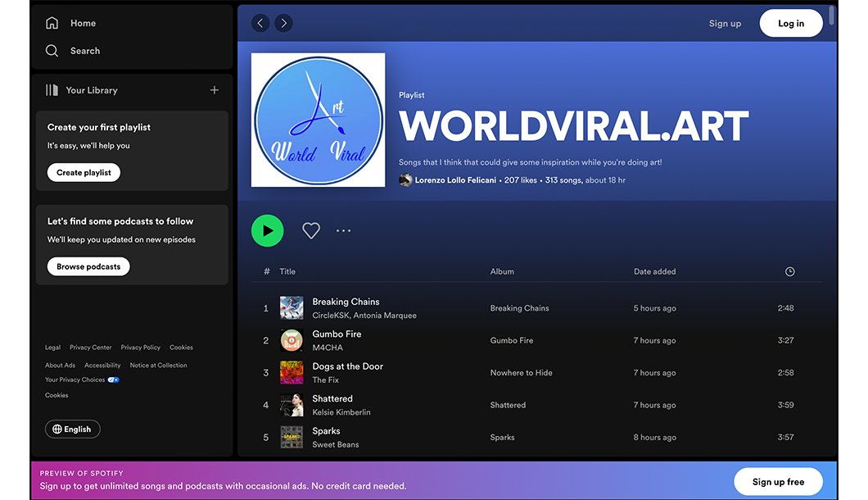Open the Legal footer link
Viewport: 868px width, 500px height.
tap(52, 348)
